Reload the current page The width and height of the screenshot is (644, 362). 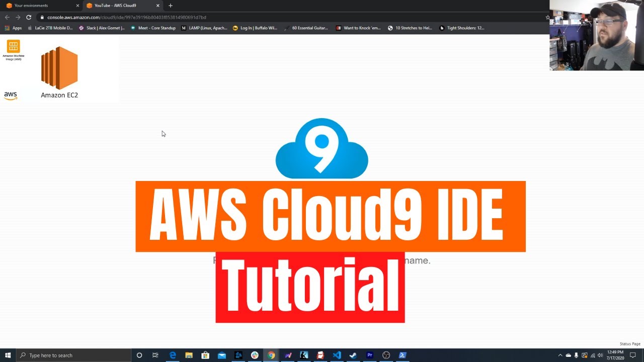tap(29, 17)
